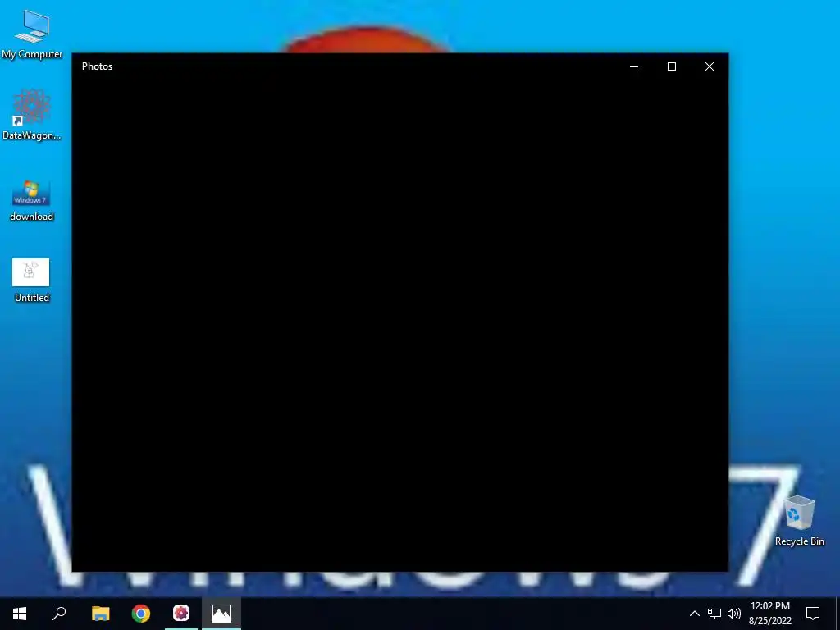Open the network status tray icon
Viewport: 840px width, 630px height.
click(714, 614)
